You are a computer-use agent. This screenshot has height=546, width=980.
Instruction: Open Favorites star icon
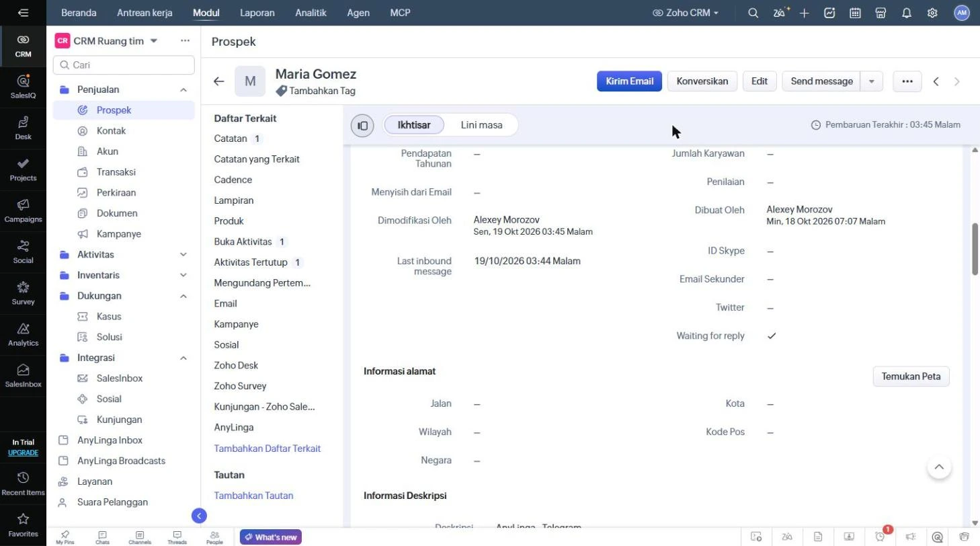(x=23, y=524)
